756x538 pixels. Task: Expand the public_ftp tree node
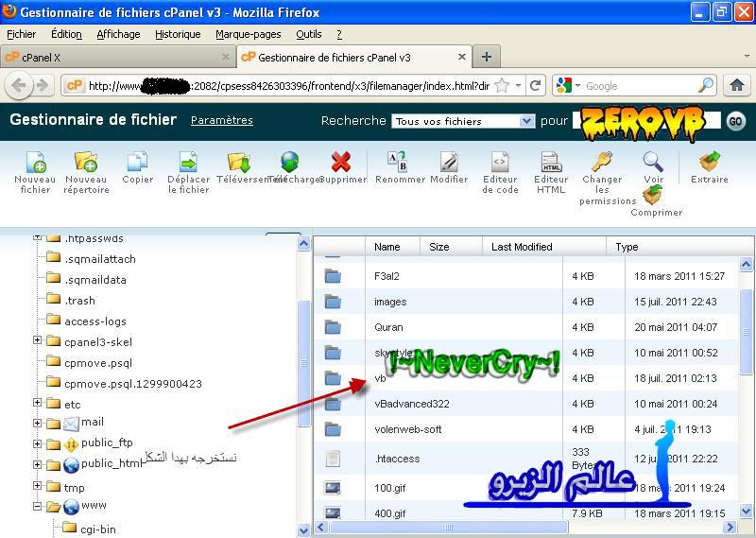tap(37, 443)
